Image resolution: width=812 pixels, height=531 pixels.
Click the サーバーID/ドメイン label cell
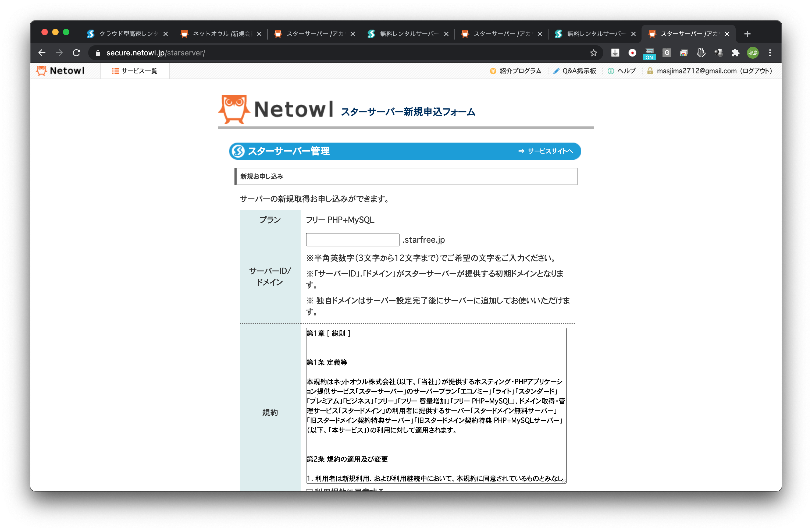click(270, 277)
